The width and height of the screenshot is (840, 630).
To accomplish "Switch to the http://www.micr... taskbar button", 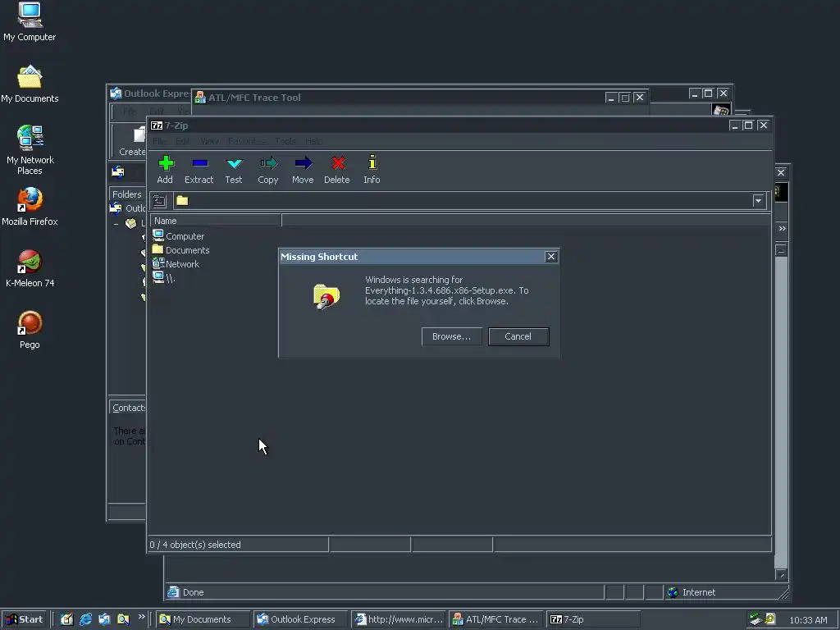I will click(399, 619).
